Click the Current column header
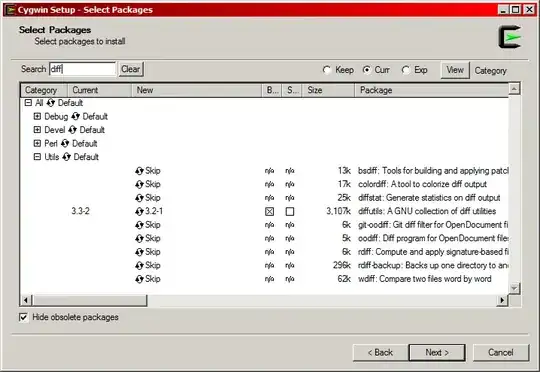Screen dimensions: 540x372 click(x=100, y=90)
